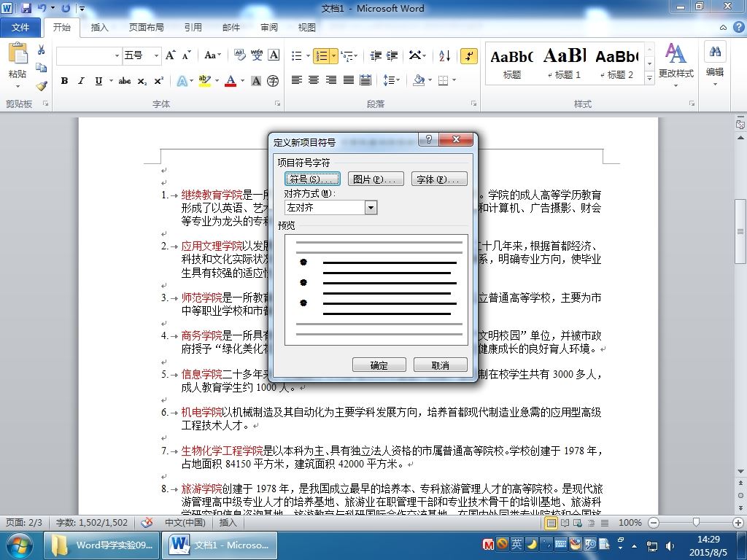
Task: Switch to the 视图 (View) tab
Action: [307, 28]
